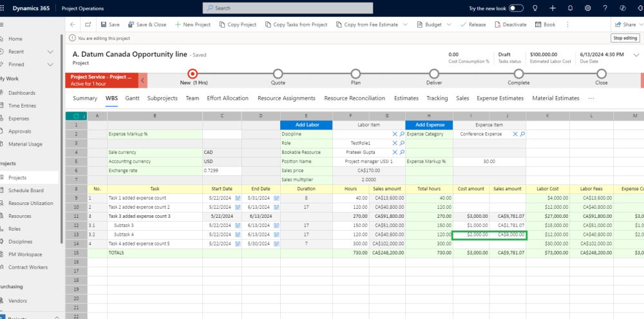Click the Save icon in command bar
This screenshot has height=319, width=644.
[102, 24]
